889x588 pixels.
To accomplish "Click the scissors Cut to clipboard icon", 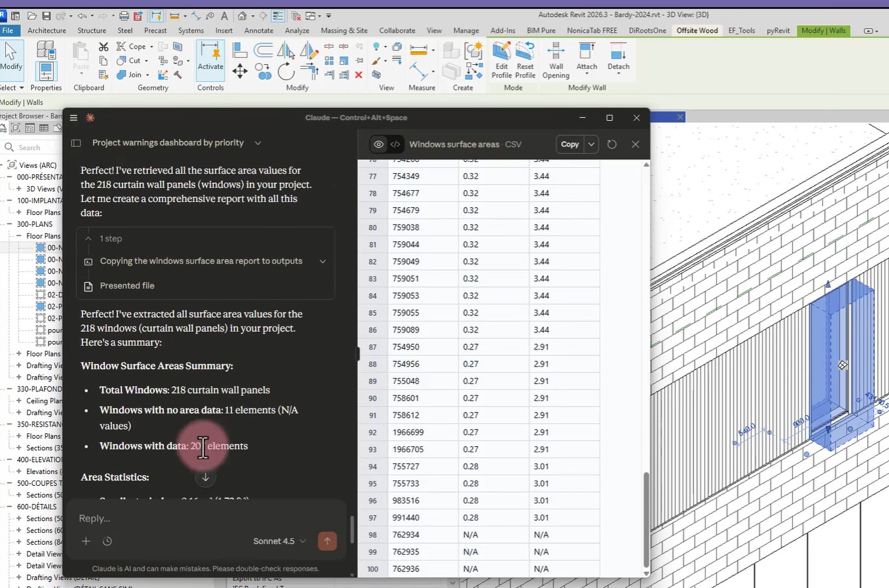I will [104, 47].
